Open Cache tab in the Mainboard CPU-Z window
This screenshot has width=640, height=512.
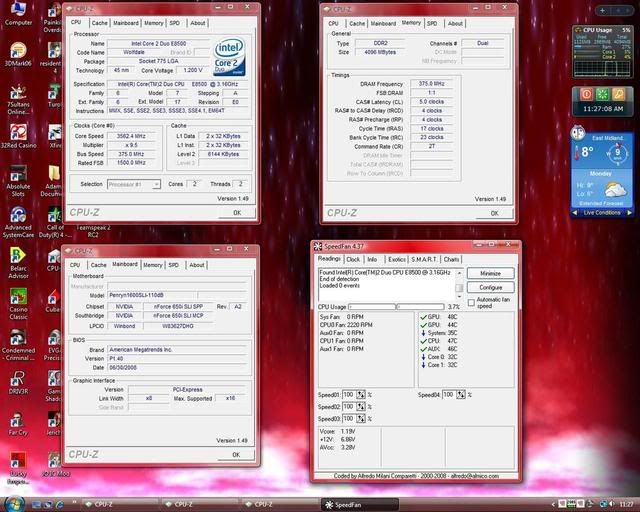point(98,265)
